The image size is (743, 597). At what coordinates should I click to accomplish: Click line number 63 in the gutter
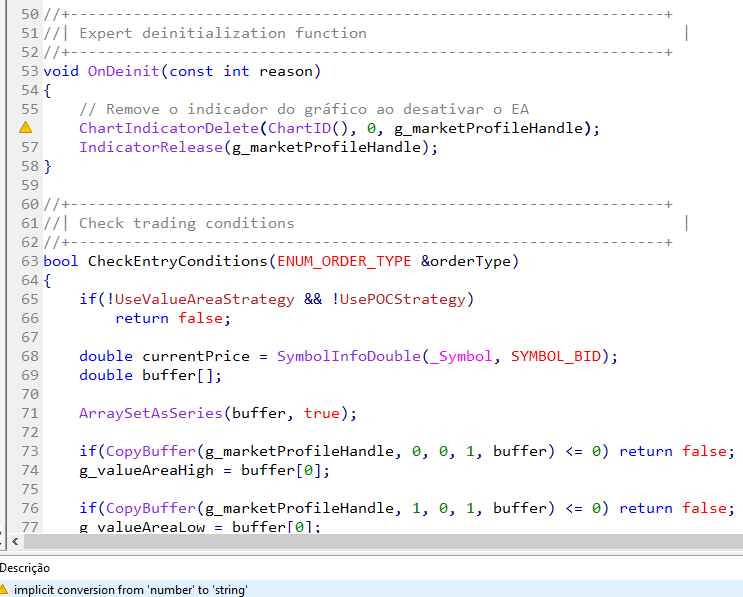(x=29, y=261)
